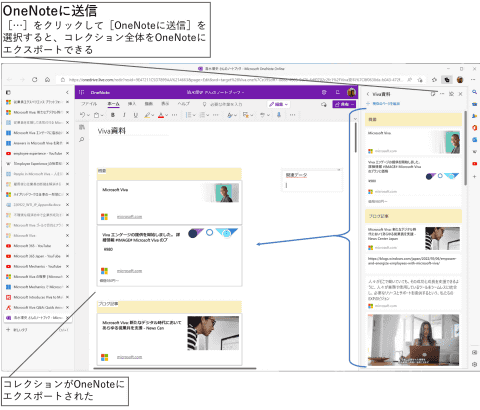
Task: Expand the bullet list dropdown
Action: [x=194, y=115]
